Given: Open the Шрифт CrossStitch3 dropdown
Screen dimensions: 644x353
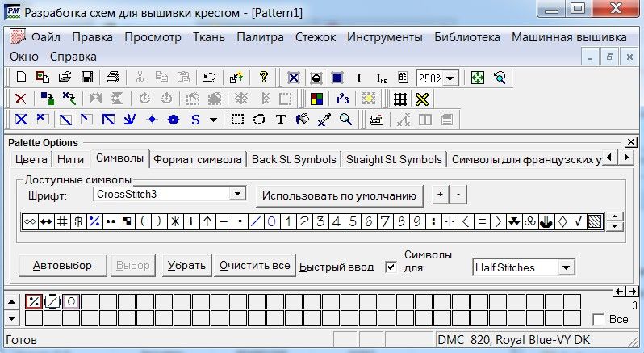Looking at the screenshot, I should [x=237, y=195].
